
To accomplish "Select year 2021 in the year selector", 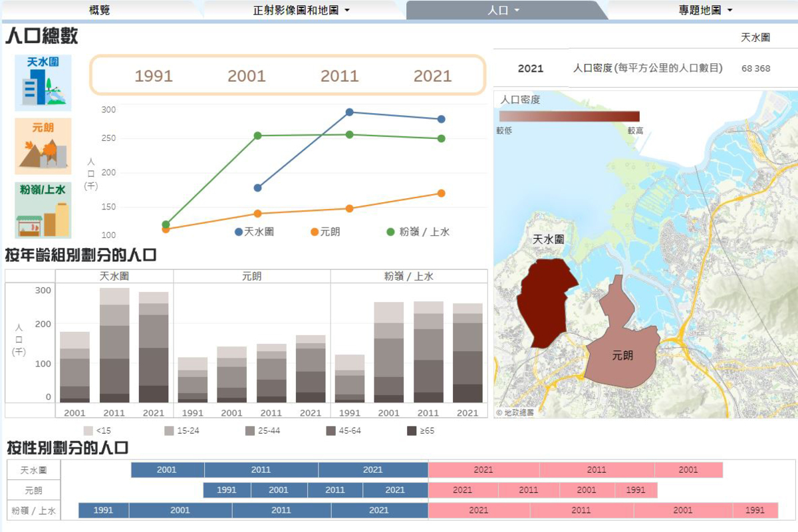I will point(432,76).
